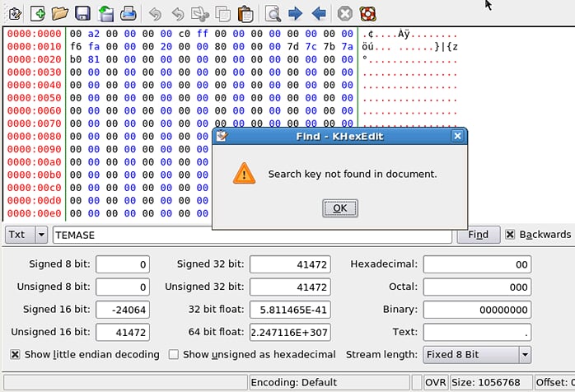Click the Text conversion field
This screenshot has height=392, width=575.
477,332
